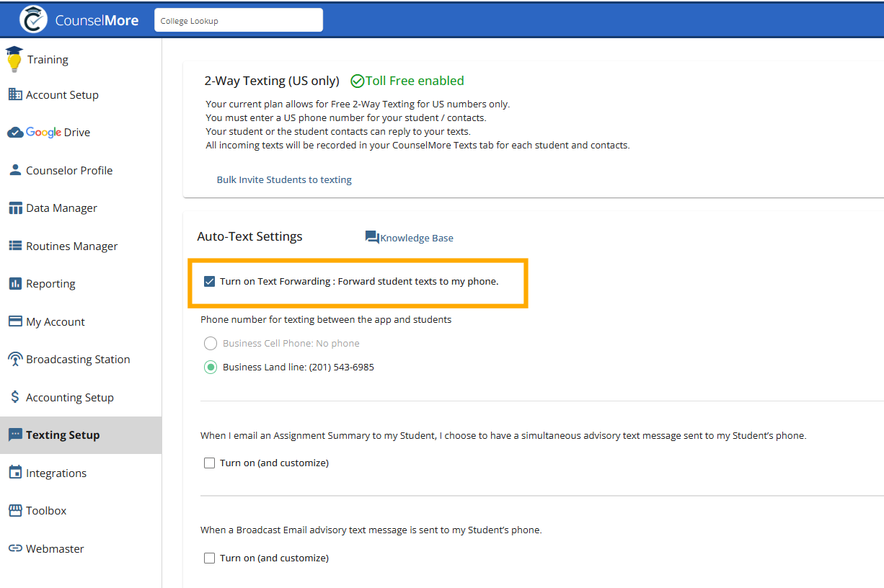The image size is (884, 588).
Task: Click the CounselMore logo icon
Action: click(x=33, y=19)
